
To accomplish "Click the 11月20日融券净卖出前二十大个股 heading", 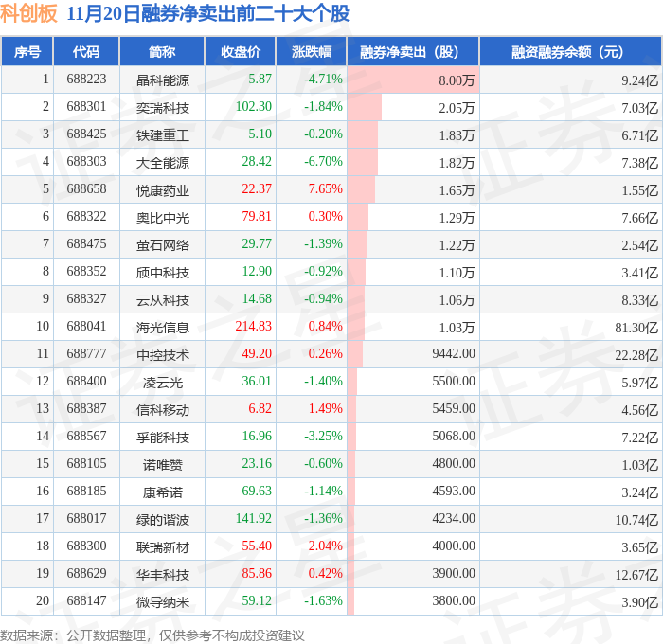I will (x=208, y=13).
